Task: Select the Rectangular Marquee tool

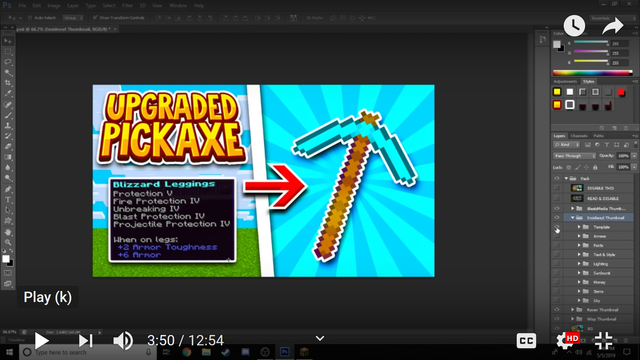Action: pos(8,52)
